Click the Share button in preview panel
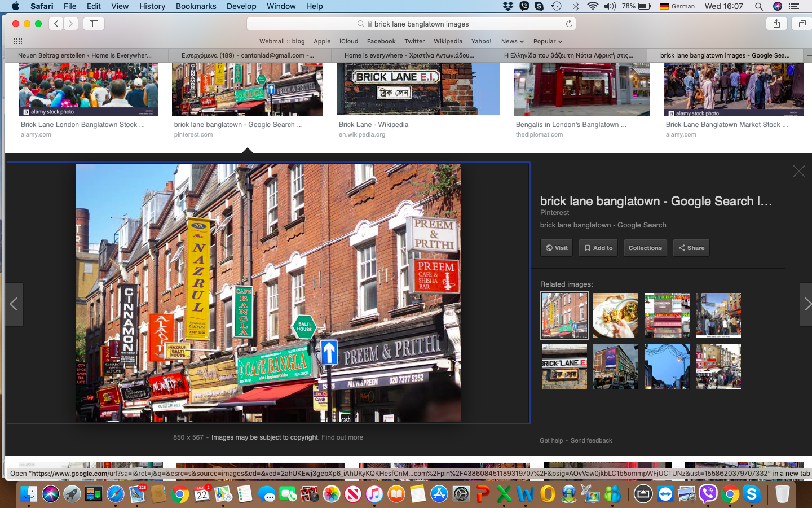The image size is (812, 508). 691,248
